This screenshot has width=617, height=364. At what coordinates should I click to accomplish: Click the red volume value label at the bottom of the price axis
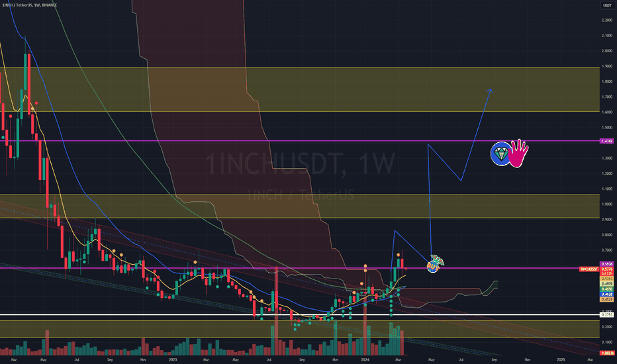(x=607, y=353)
